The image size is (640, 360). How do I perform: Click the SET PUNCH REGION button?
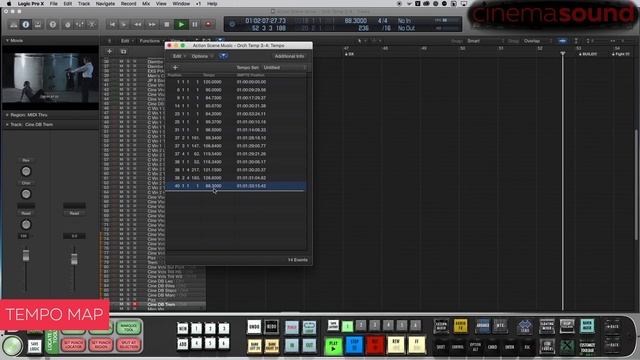(x=101, y=344)
